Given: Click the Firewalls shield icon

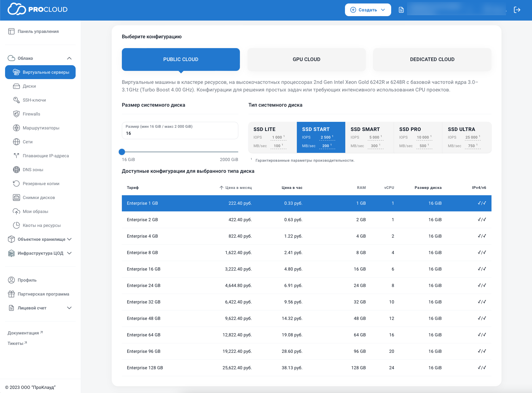Looking at the screenshot, I should [x=16, y=114].
